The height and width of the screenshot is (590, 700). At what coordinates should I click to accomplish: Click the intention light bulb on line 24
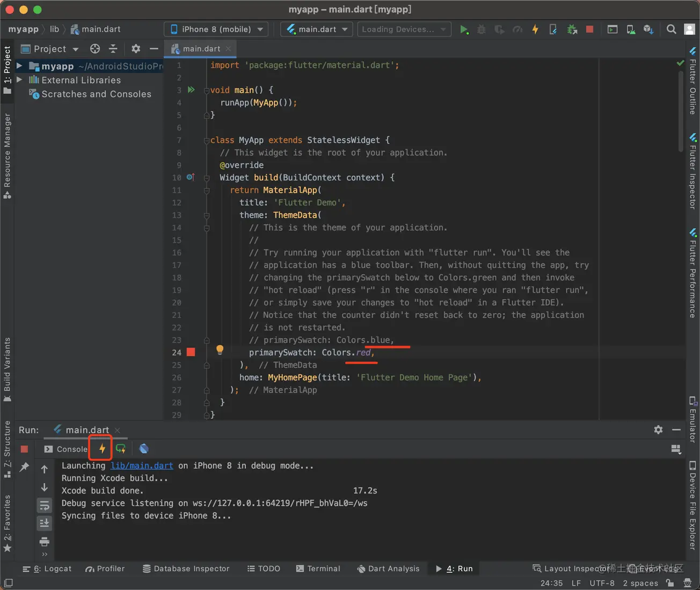[220, 350]
